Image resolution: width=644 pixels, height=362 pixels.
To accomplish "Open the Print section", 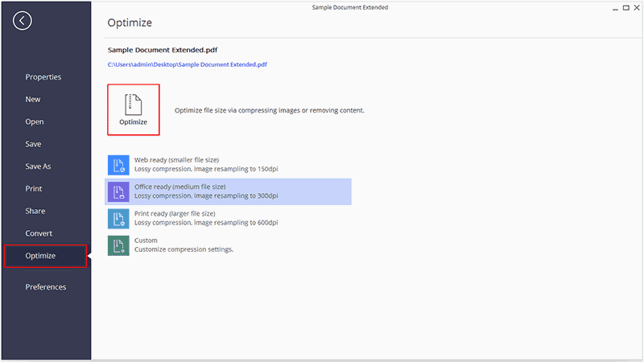I will click(x=34, y=188).
